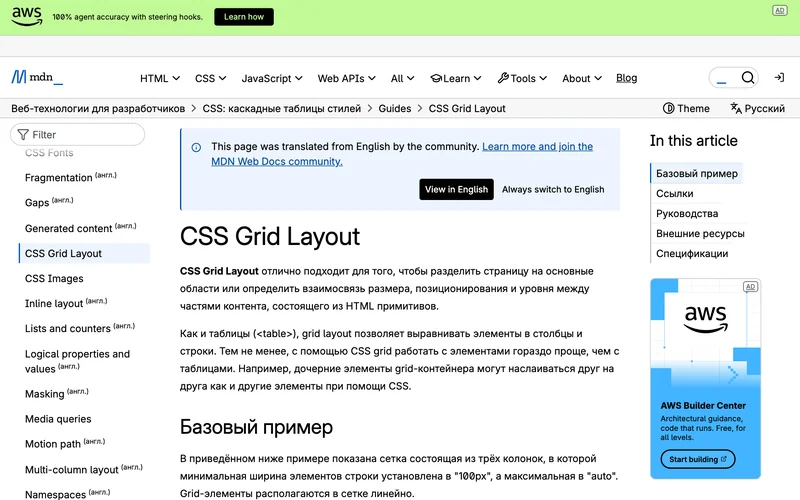Click the info icon in the translation notice

coord(196,147)
